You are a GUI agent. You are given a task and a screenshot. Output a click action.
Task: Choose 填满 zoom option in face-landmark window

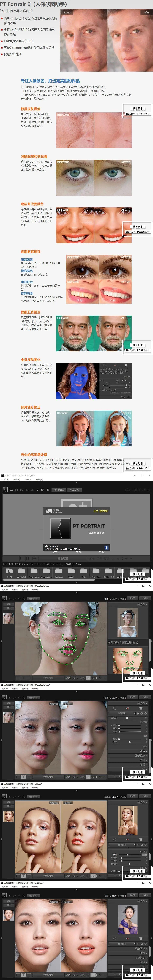click(x=82, y=678)
